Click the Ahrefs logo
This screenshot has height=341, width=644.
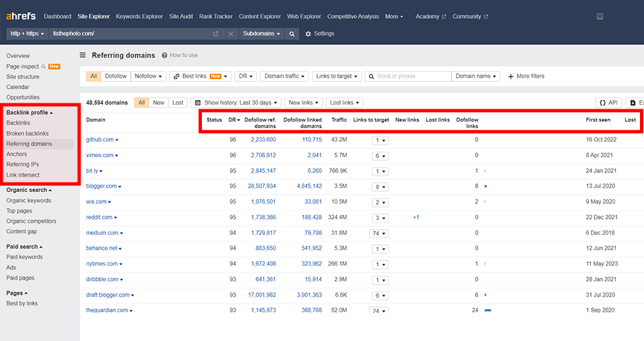coord(21,16)
